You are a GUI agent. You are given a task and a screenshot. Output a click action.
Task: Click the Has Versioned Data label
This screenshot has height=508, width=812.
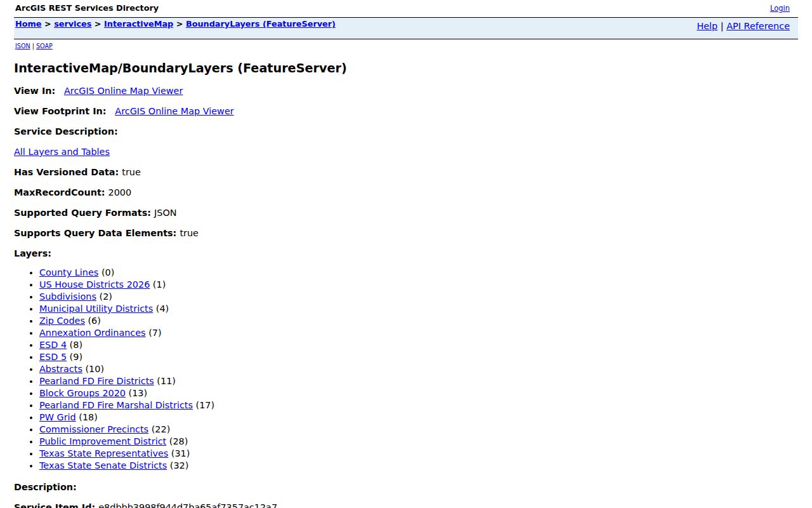click(66, 172)
